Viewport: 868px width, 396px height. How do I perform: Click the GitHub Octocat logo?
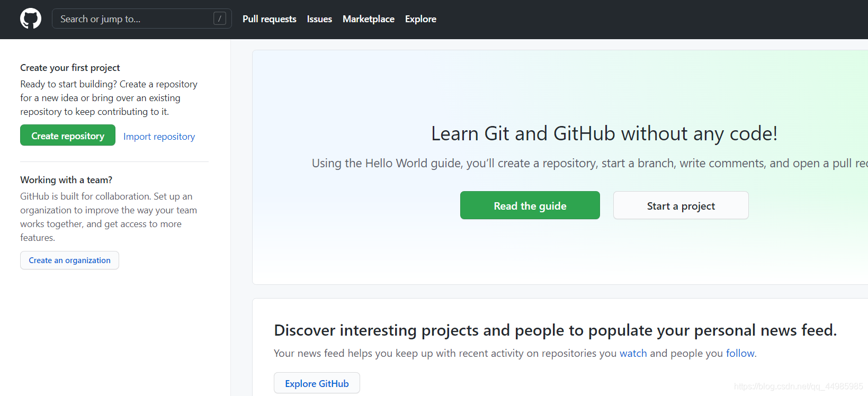[31, 19]
